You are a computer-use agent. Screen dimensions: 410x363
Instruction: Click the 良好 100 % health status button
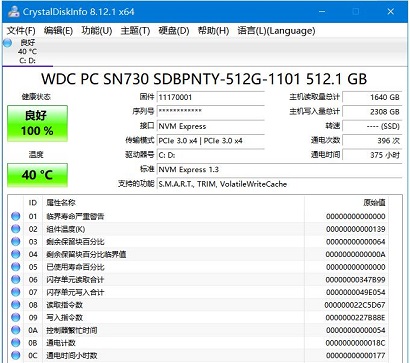(x=37, y=123)
